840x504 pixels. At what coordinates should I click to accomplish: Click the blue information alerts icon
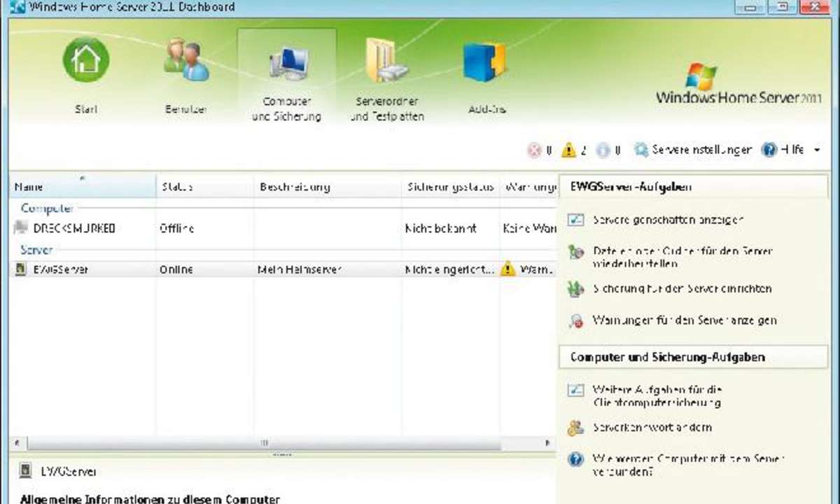[604, 150]
